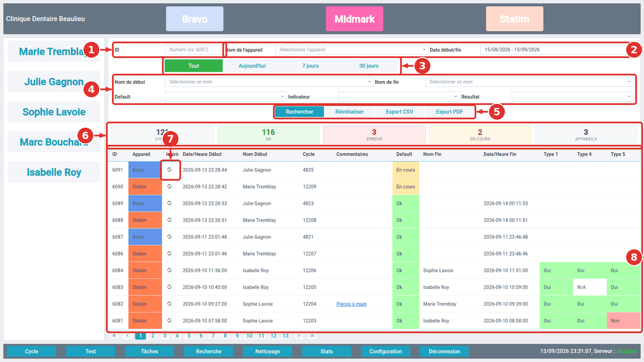Go to the previous results page
Image resolution: width=644 pixels, height=362 pixels.
coord(127,336)
